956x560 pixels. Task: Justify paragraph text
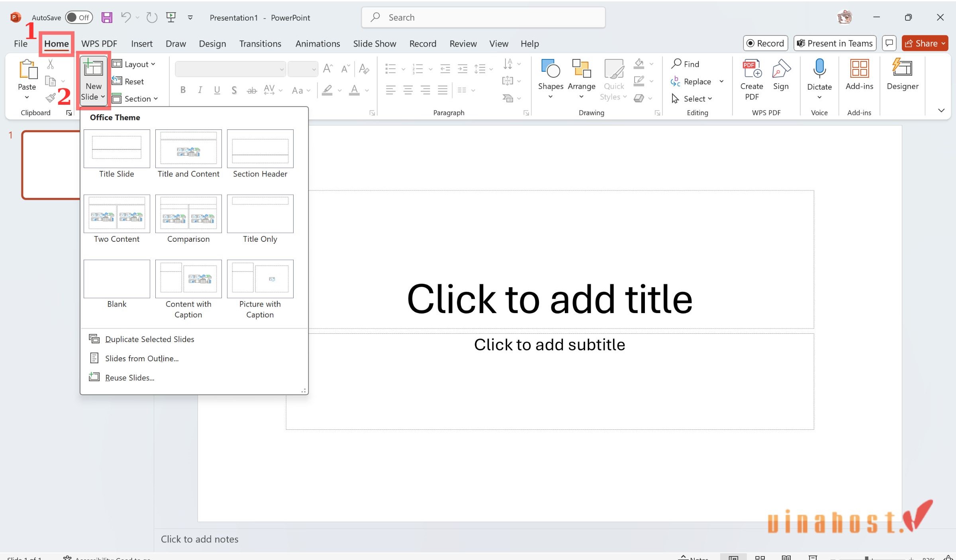(x=443, y=90)
